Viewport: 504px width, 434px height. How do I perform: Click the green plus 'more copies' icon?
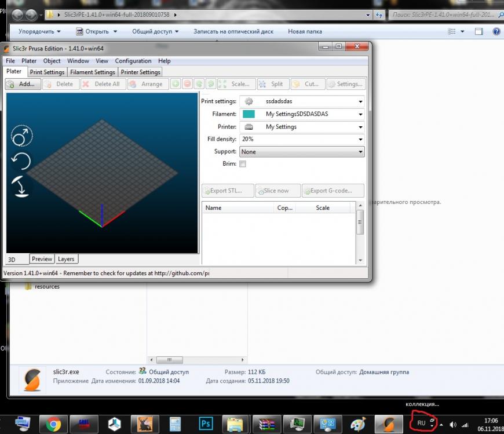176,84
